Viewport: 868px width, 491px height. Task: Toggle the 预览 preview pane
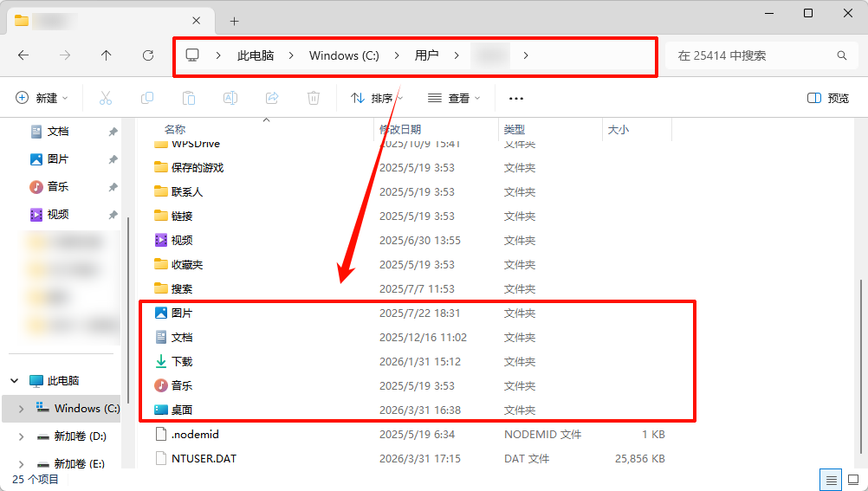pyautogui.click(x=828, y=99)
